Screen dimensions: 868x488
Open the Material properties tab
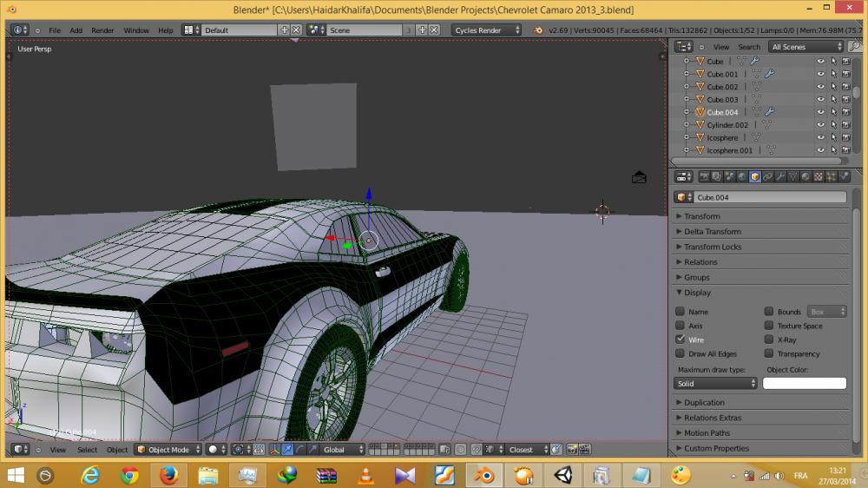tap(806, 176)
